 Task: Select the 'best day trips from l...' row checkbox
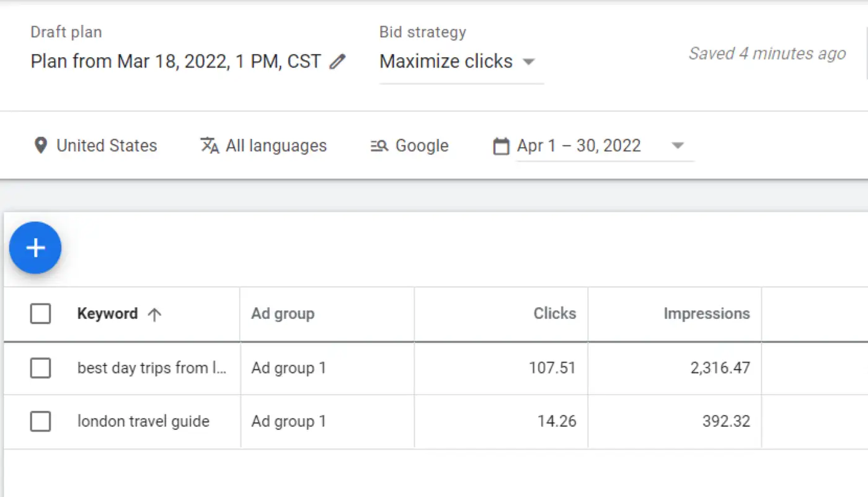[41, 368]
